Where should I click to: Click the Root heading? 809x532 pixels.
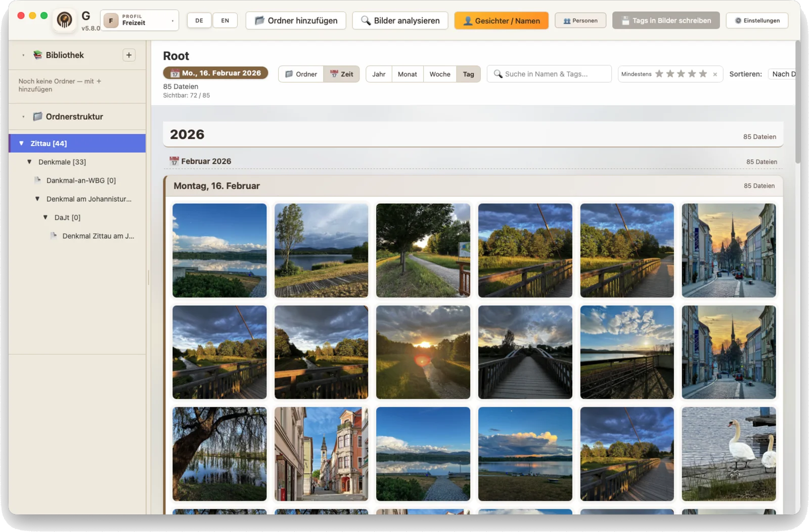176,56
